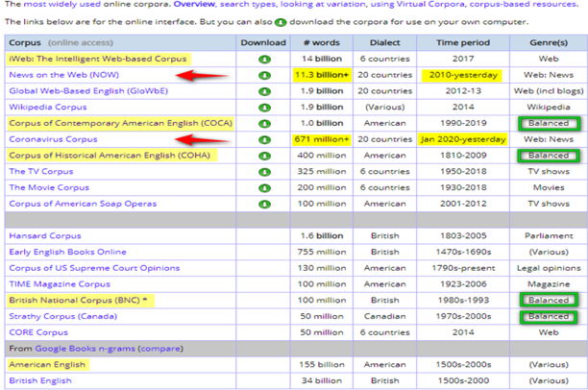This screenshot has width=588, height=390.
Task: Click CORE Corpus download icon
Action: tap(263, 332)
